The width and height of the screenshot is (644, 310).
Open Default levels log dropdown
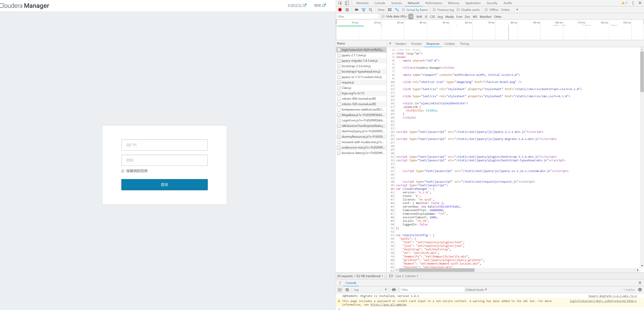(x=476, y=290)
